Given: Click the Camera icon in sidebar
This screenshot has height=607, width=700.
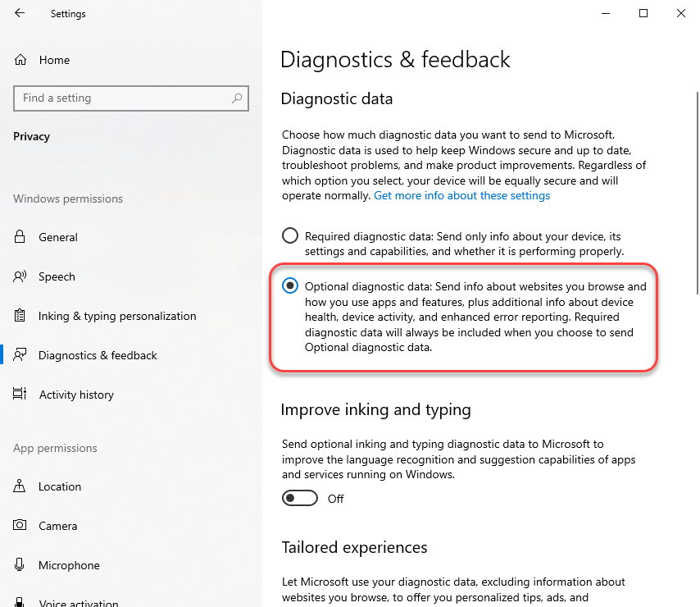Looking at the screenshot, I should [20, 526].
